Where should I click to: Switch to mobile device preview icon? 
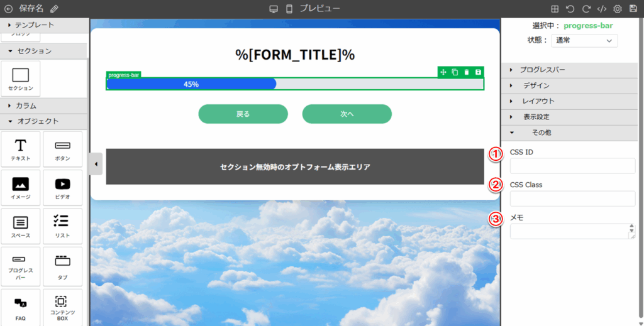click(x=289, y=9)
